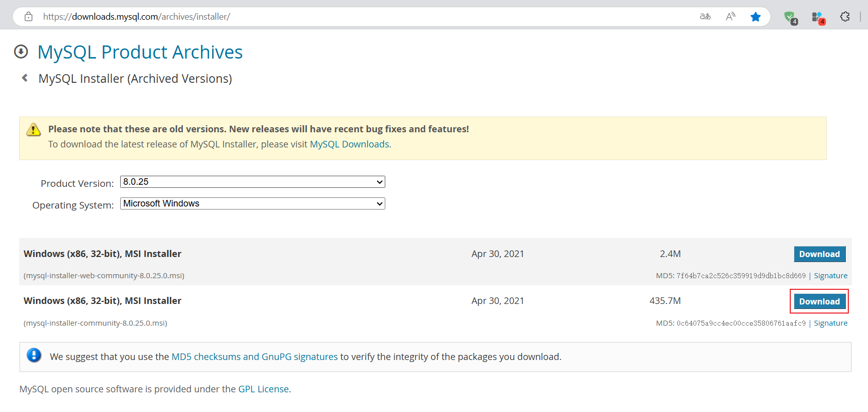
Task: Click the download circle icon beside MySQL Product Archives
Action: click(21, 51)
